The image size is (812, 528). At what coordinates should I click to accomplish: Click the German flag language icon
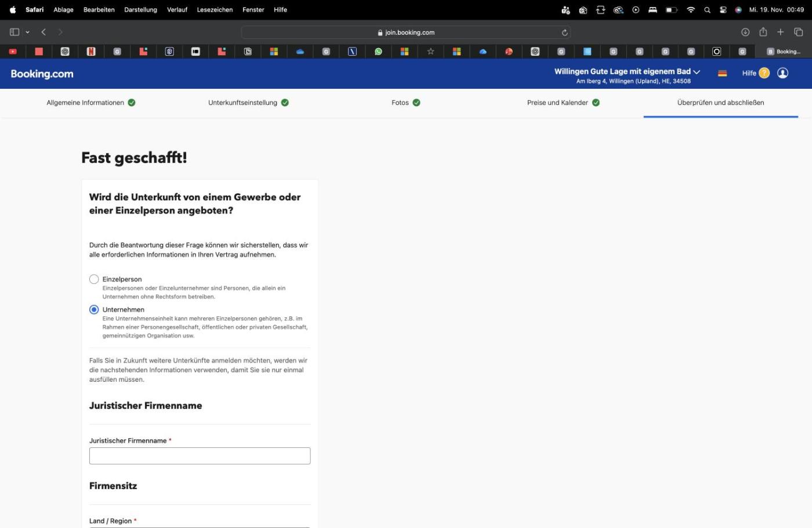point(722,73)
